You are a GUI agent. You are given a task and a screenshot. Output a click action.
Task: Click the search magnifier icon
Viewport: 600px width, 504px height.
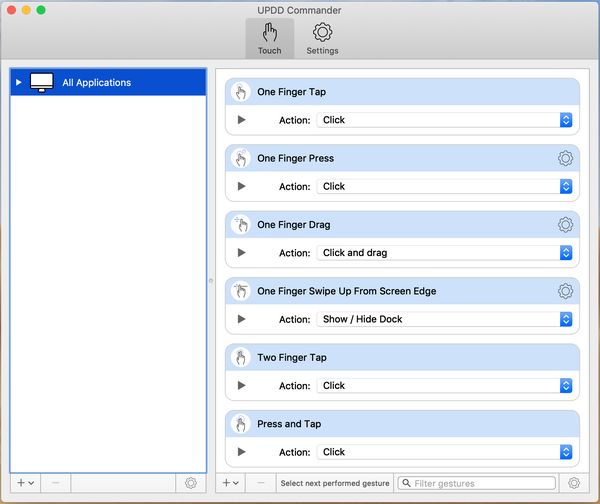pos(406,483)
